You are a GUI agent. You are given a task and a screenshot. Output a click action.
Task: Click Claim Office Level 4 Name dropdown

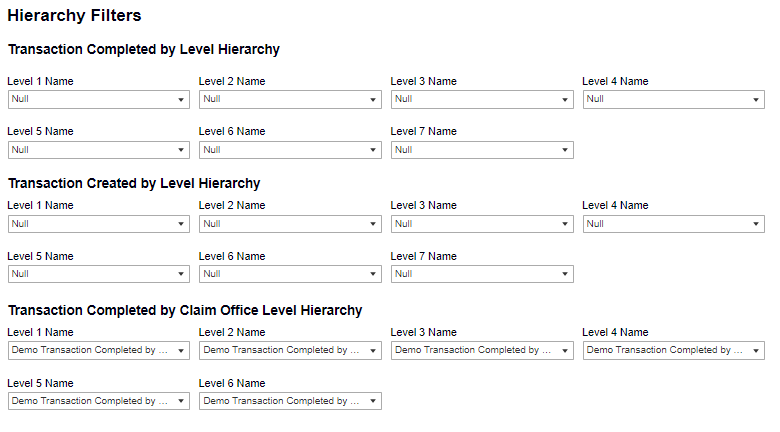(674, 350)
